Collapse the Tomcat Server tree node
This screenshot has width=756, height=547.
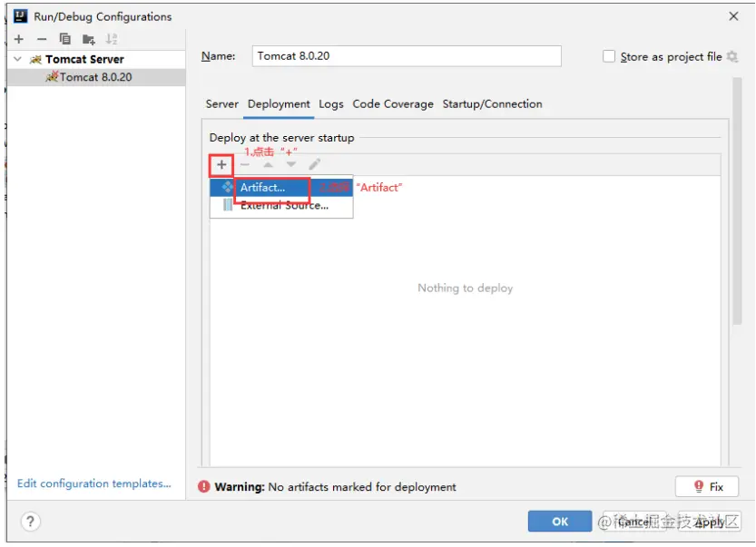click(x=18, y=59)
